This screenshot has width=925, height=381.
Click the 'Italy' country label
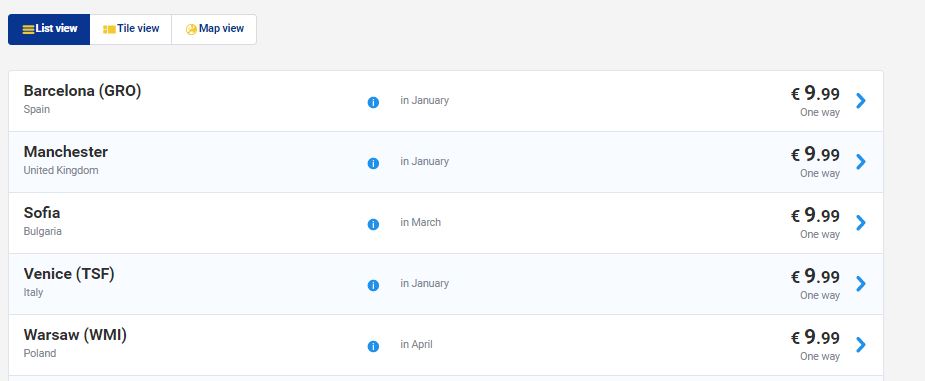(x=33, y=293)
